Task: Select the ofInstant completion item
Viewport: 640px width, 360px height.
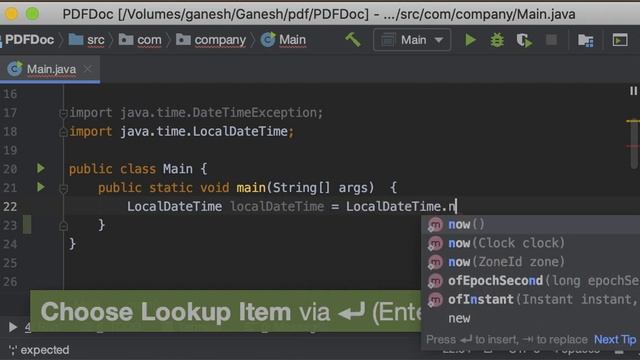Action: (531, 299)
